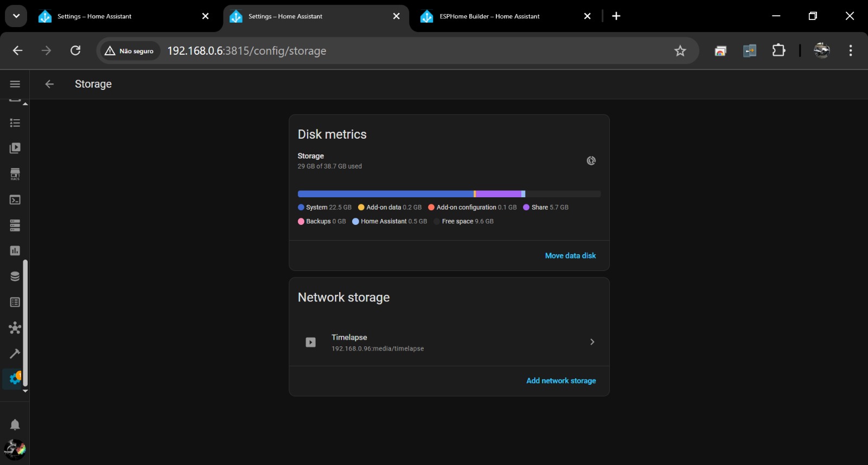The image size is (868, 465).
Task: Open the Zigbee network sidebar icon
Action: 15,328
